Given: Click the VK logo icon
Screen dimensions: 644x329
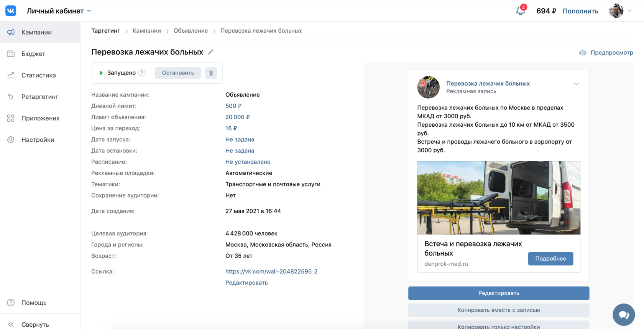Looking at the screenshot, I should [11, 11].
